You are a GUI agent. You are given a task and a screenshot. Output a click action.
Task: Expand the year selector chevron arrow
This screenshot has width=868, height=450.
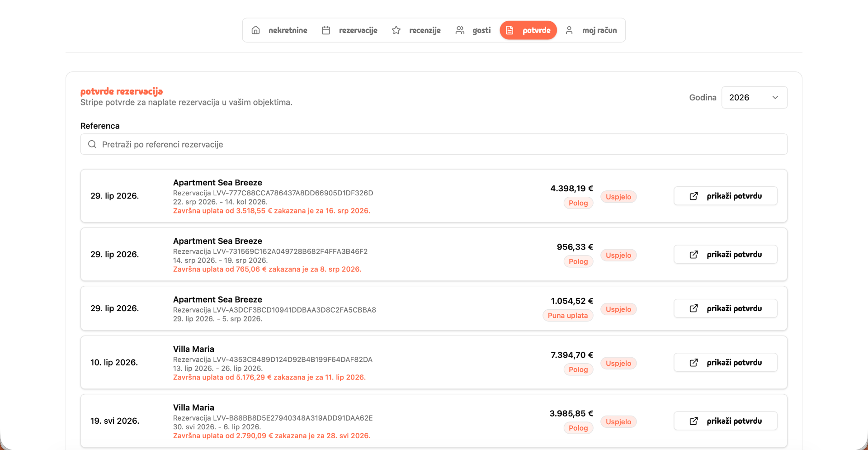775,98
